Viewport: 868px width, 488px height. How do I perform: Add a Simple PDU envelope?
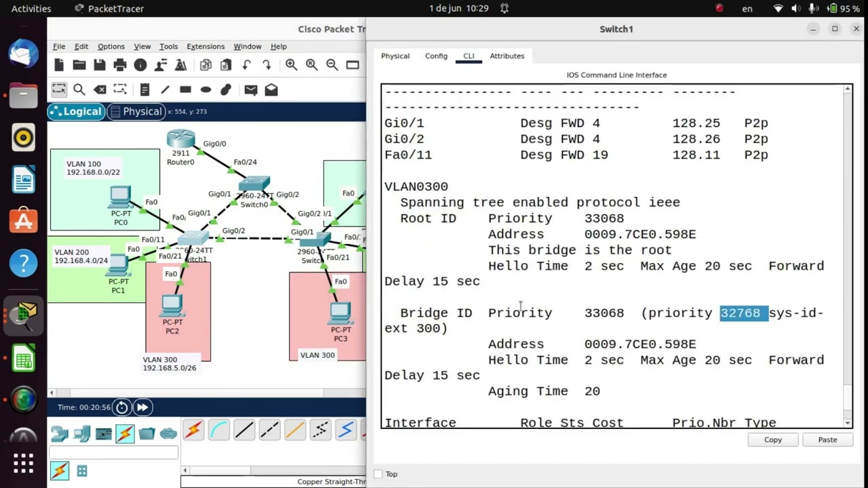pyautogui.click(x=250, y=89)
